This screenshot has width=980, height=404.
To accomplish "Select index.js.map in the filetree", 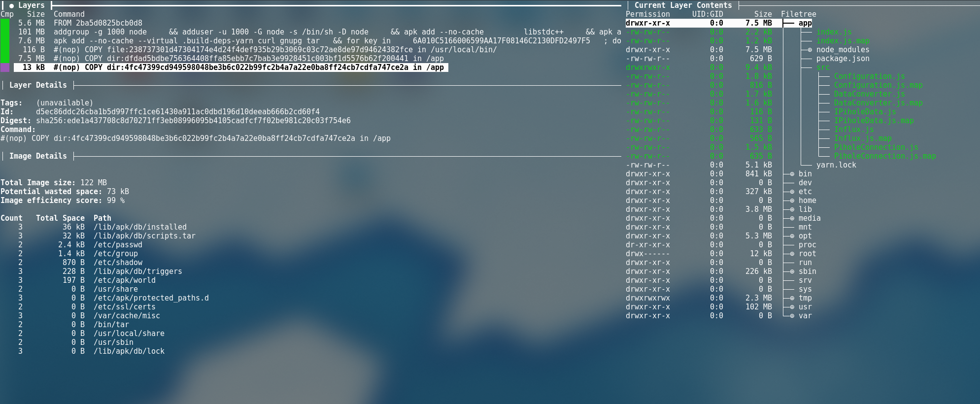I will point(843,41).
